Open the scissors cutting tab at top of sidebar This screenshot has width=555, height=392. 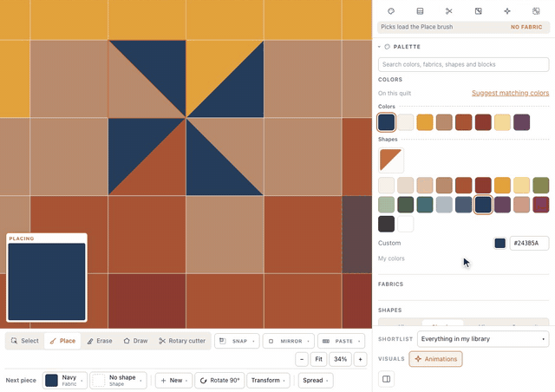point(449,11)
